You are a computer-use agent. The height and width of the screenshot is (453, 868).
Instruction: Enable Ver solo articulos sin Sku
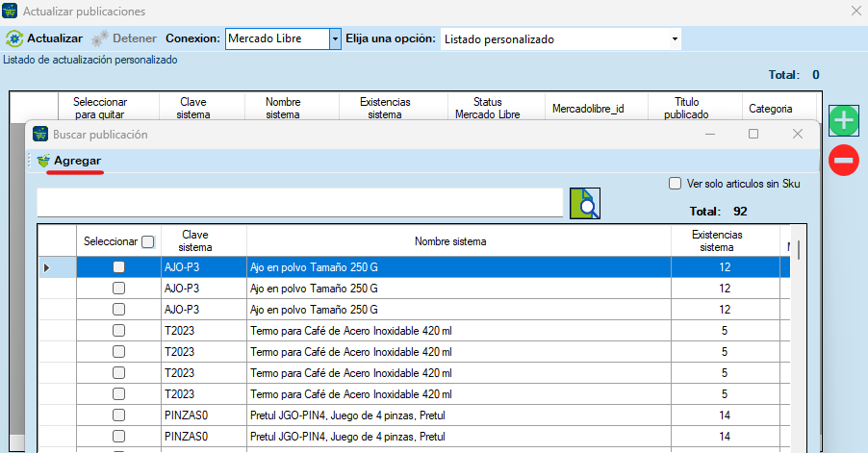675,184
